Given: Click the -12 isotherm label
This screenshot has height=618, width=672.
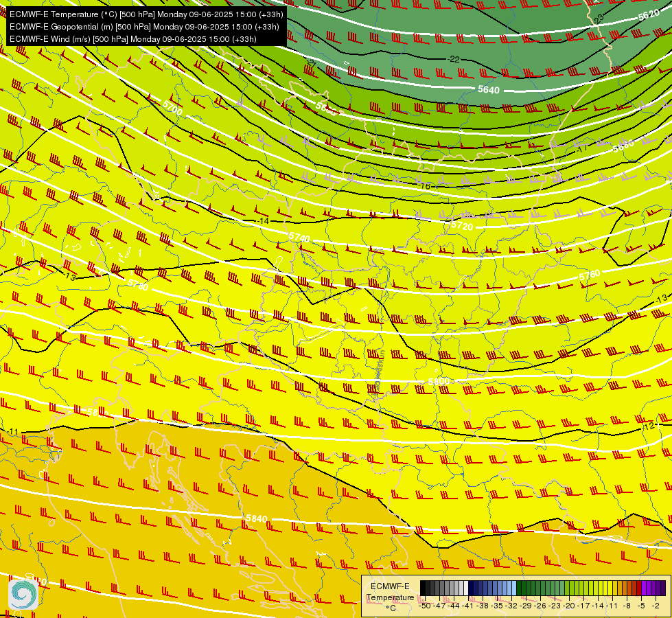Looking at the screenshot, I should coord(649,426).
